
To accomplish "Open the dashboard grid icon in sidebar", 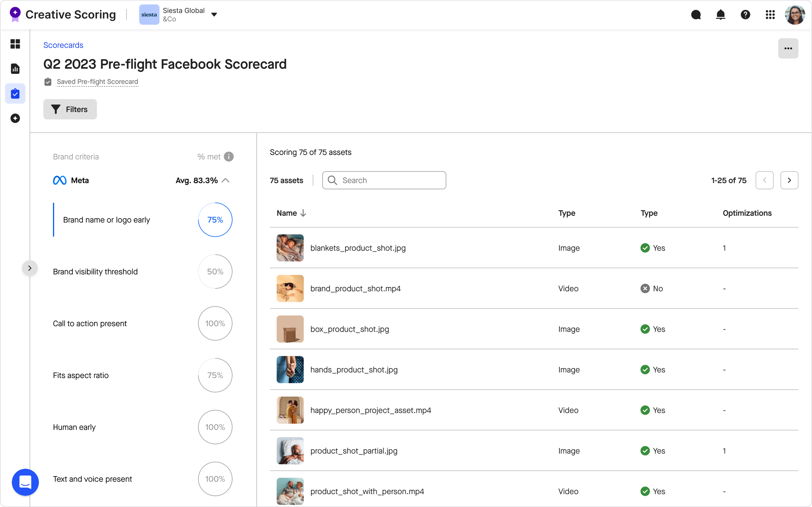I will click(15, 44).
